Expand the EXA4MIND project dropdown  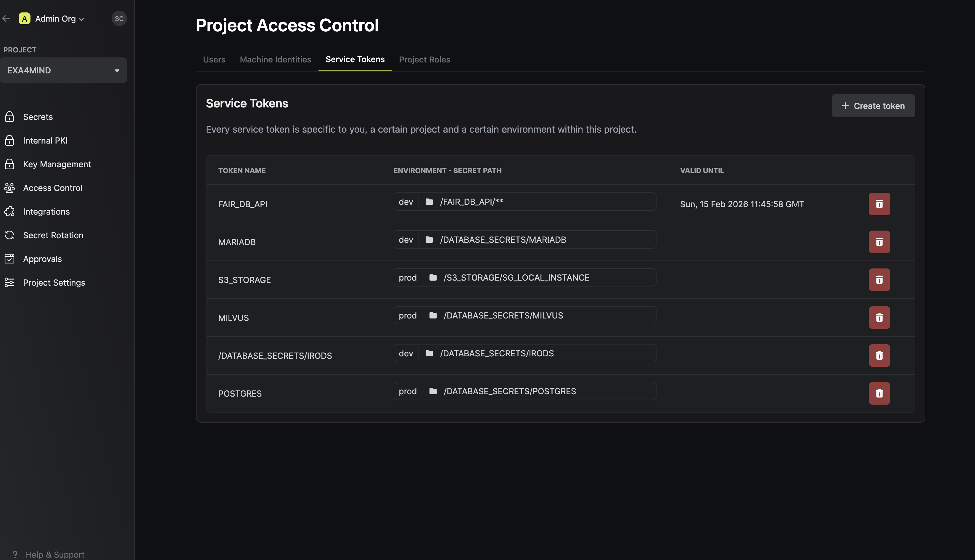tap(63, 70)
